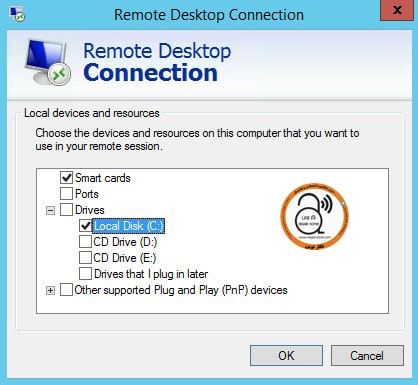Collapse the Drives tree node
The height and width of the screenshot is (385, 418).
pos(50,210)
